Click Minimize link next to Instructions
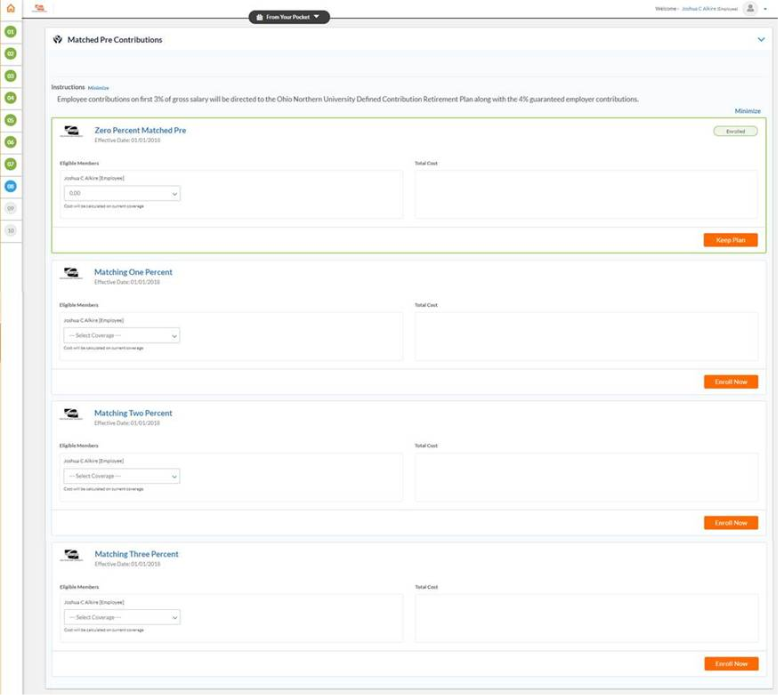784x699 pixels. coord(98,88)
